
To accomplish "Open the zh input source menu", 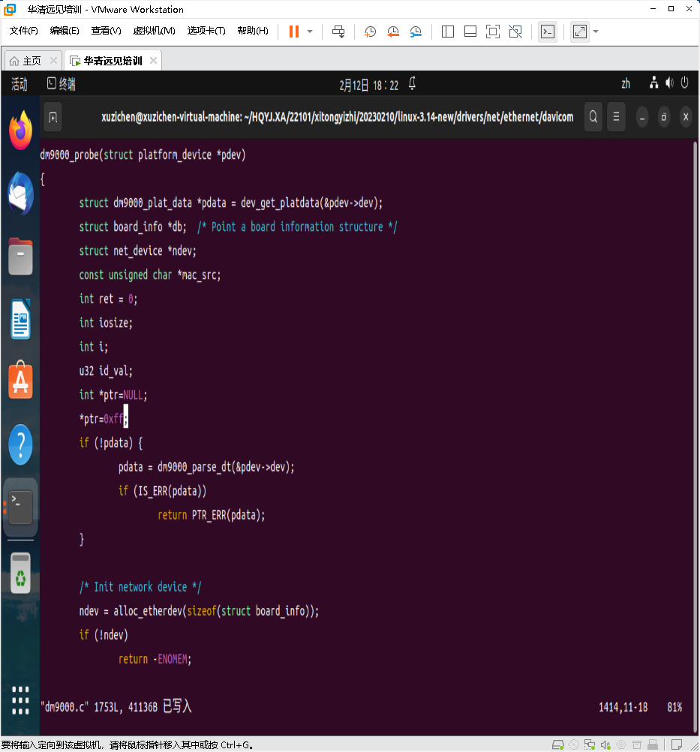I will click(x=626, y=84).
